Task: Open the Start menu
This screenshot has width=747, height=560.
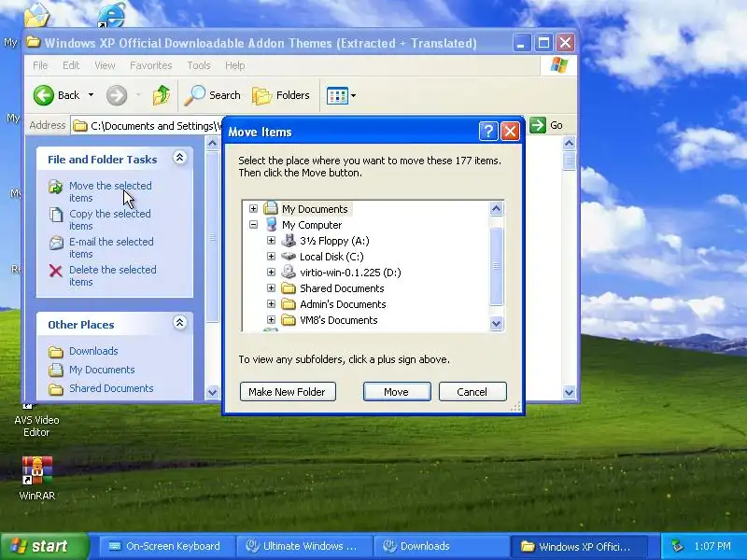Action: [45, 546]
